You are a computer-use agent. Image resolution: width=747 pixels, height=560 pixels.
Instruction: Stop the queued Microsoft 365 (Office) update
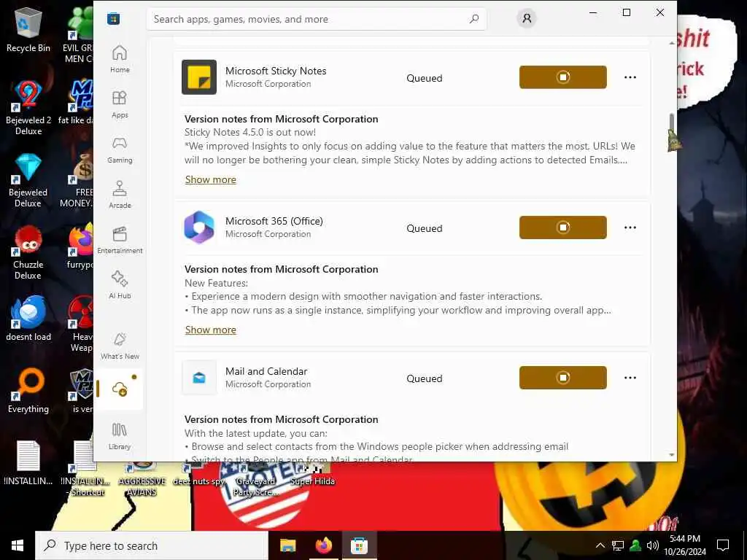[562, 227]
